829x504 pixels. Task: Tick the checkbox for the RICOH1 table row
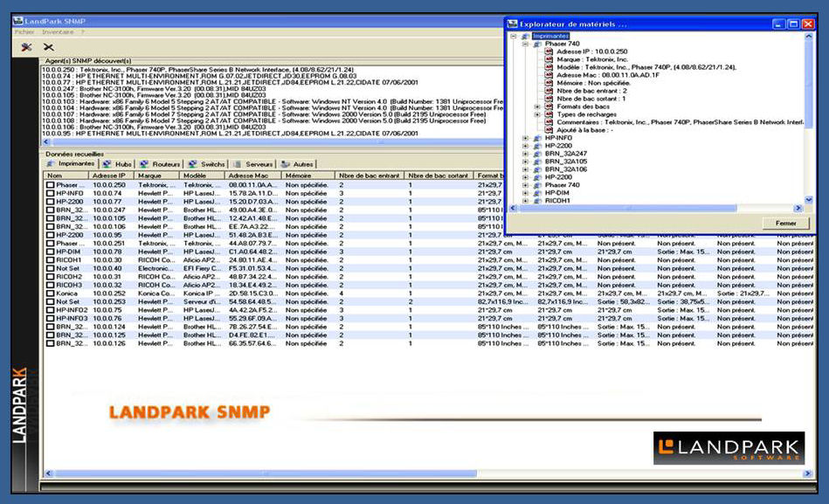50,259
